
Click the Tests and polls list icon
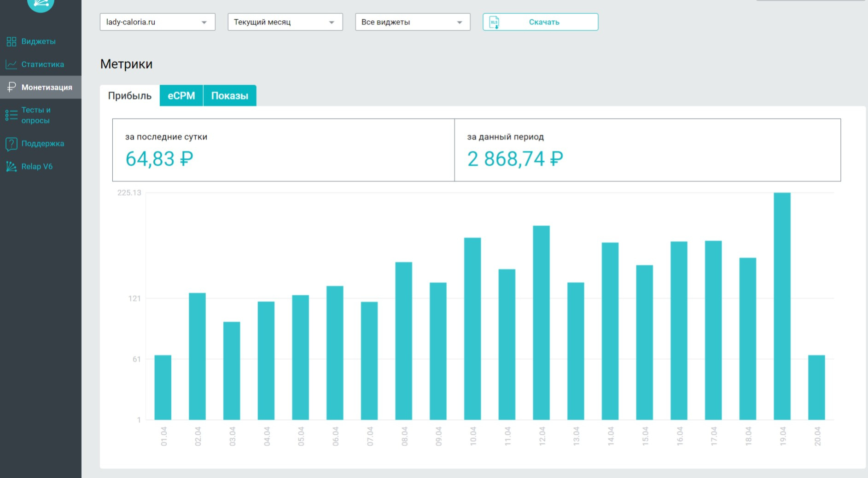point(12,115)
